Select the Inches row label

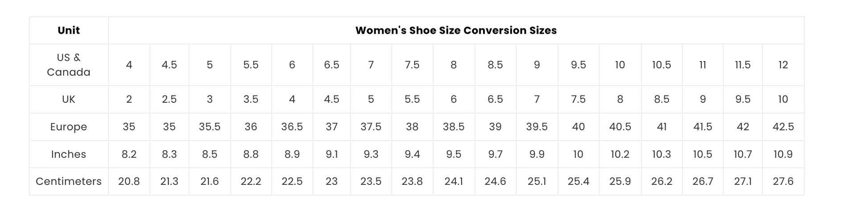(69, 154)
